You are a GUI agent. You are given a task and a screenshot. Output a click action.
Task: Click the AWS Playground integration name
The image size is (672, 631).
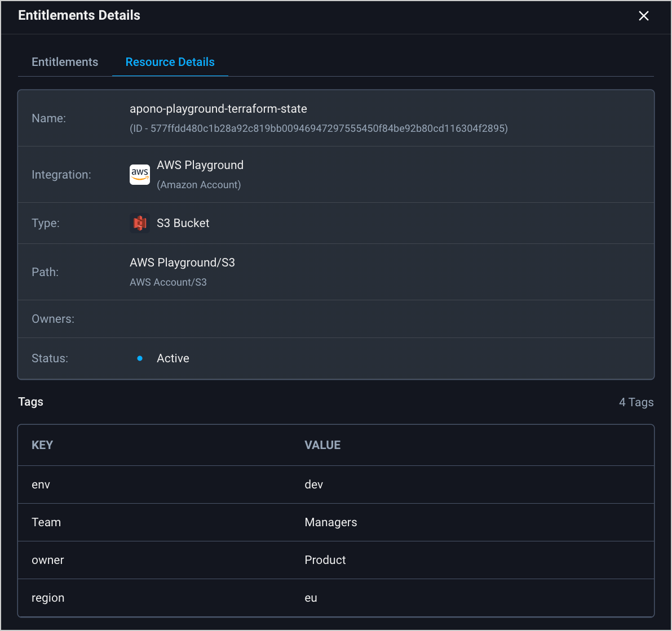pos(200,165)
